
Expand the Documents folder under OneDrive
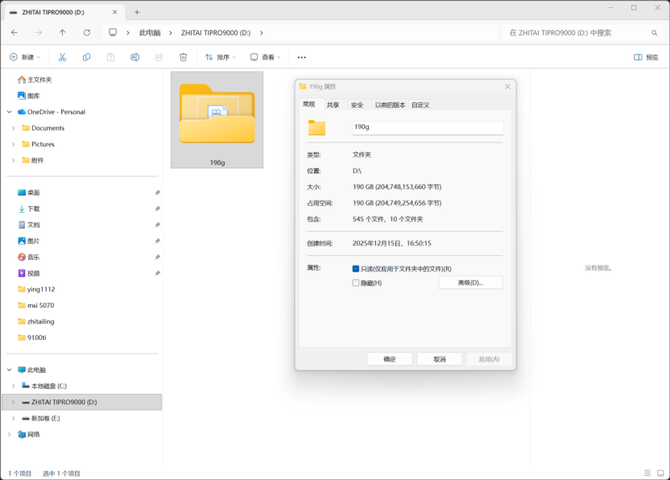[x=13, y=128]
